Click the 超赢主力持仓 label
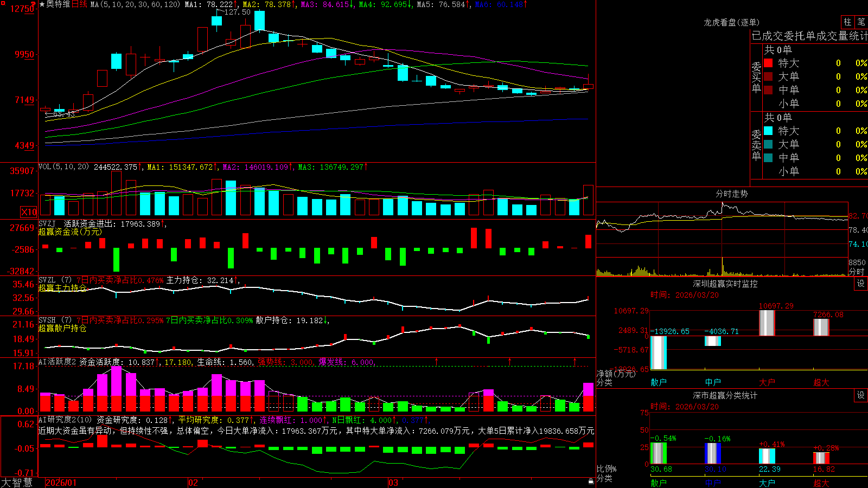This screenshot has height=488, width=868. point(62,288)
